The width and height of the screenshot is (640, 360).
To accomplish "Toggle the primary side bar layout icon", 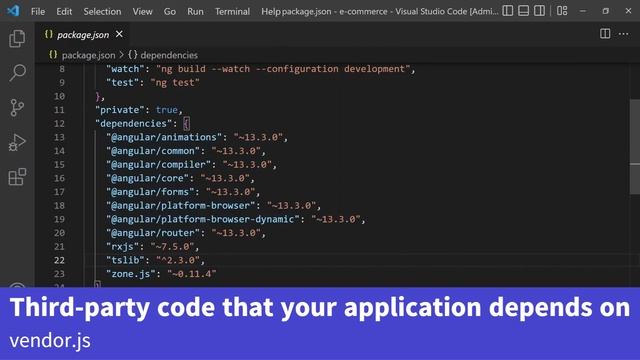I will (x=508, y=11).
